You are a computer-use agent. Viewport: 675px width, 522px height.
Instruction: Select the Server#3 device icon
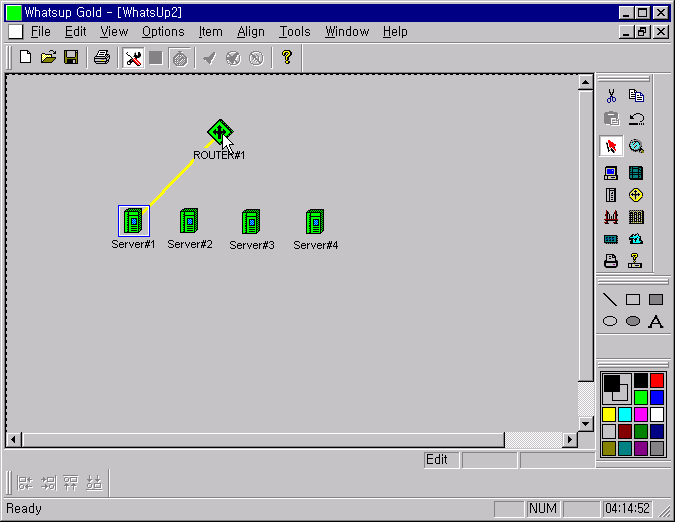tap(251, 222)
